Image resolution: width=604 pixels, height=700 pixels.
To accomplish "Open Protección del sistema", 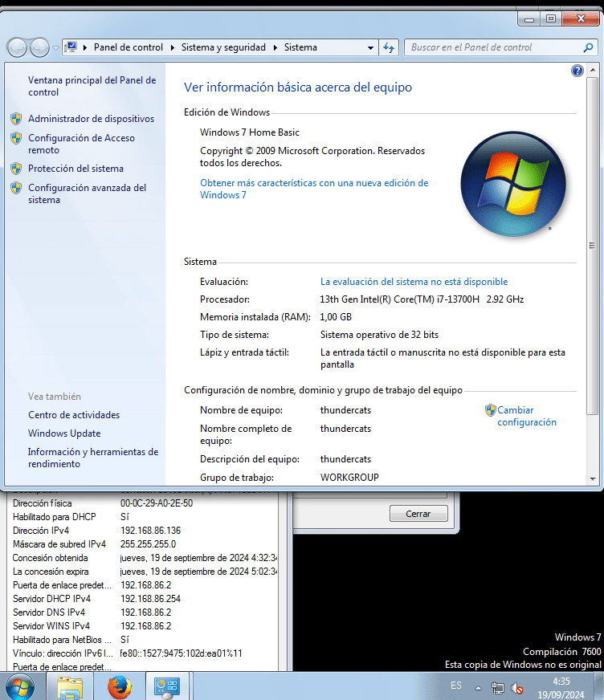I will click(x=75, y=169).
